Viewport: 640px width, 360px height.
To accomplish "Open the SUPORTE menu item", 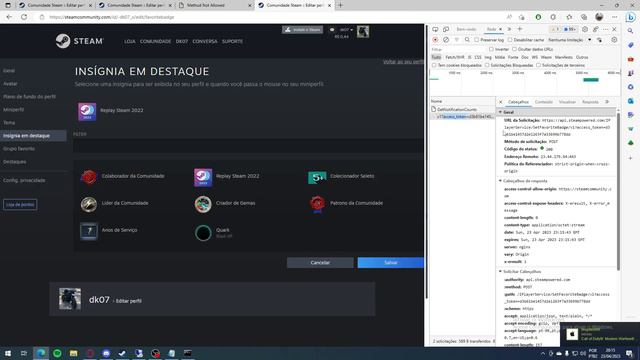I will pyautogui.click(x=232, y=41).
